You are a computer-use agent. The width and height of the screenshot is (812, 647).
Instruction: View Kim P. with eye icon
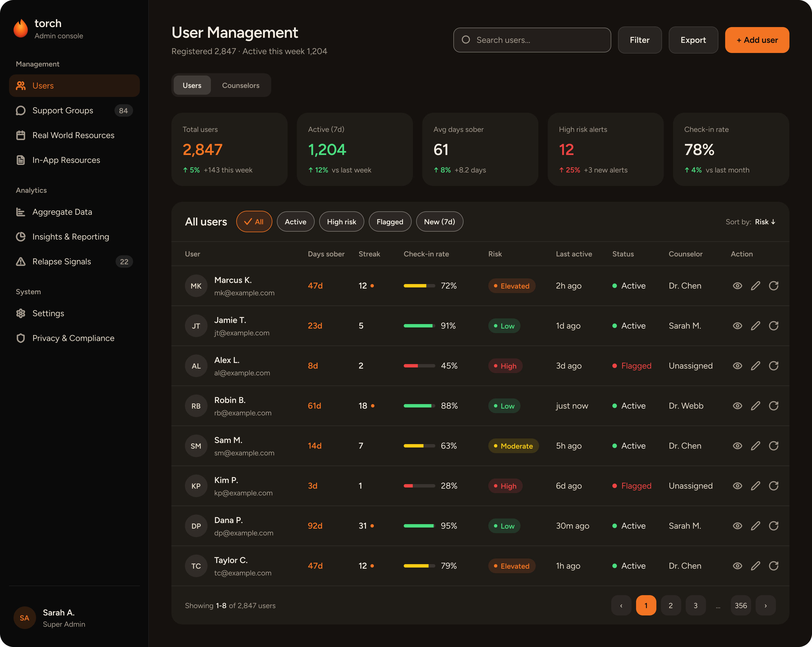pyautogui.click(x=738, y=486)
